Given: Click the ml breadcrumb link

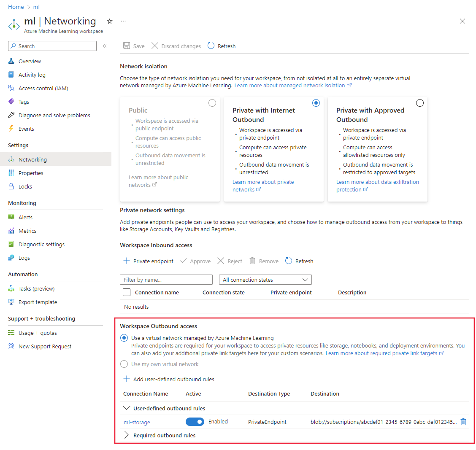Looking at the screenshot, I should point(36,7).
